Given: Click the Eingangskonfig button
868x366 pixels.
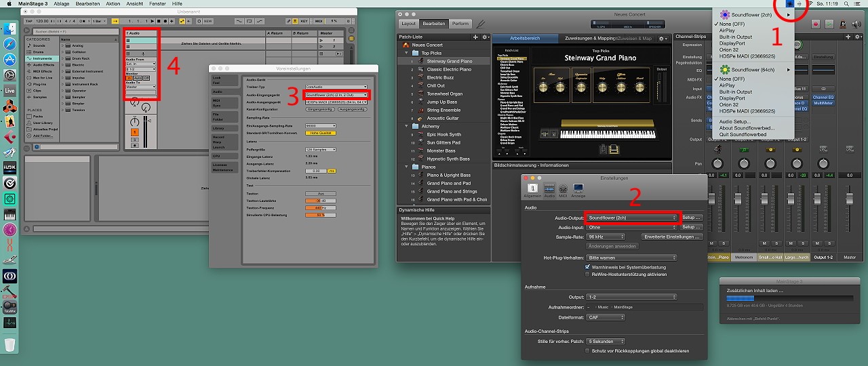Looking at the screenshot, I should 320,108.
